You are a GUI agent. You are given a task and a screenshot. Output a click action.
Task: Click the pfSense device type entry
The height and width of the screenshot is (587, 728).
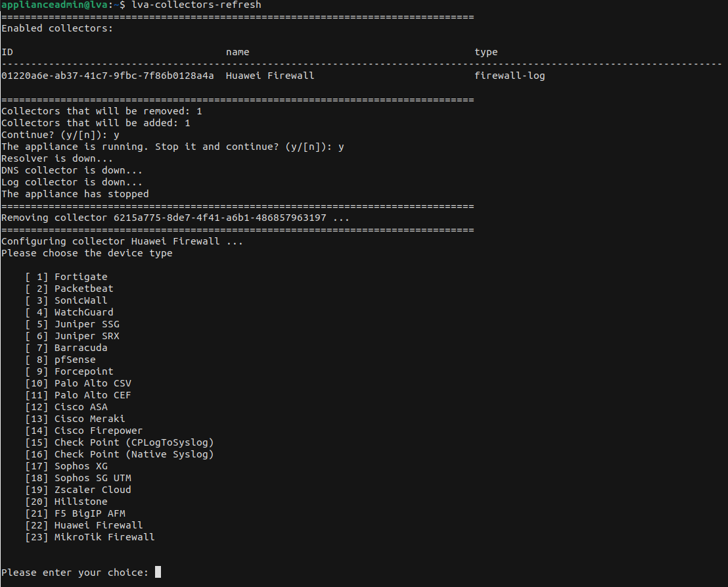tap(74, 360)
